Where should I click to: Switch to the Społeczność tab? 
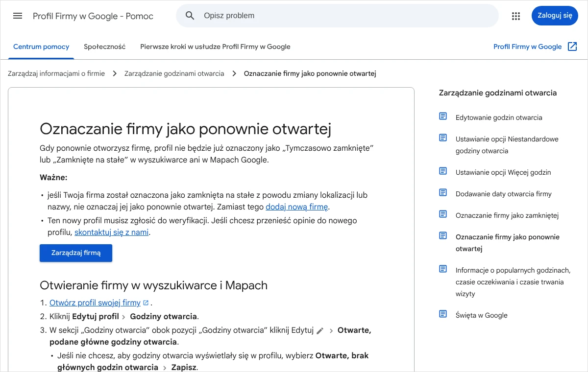[104, 47]
